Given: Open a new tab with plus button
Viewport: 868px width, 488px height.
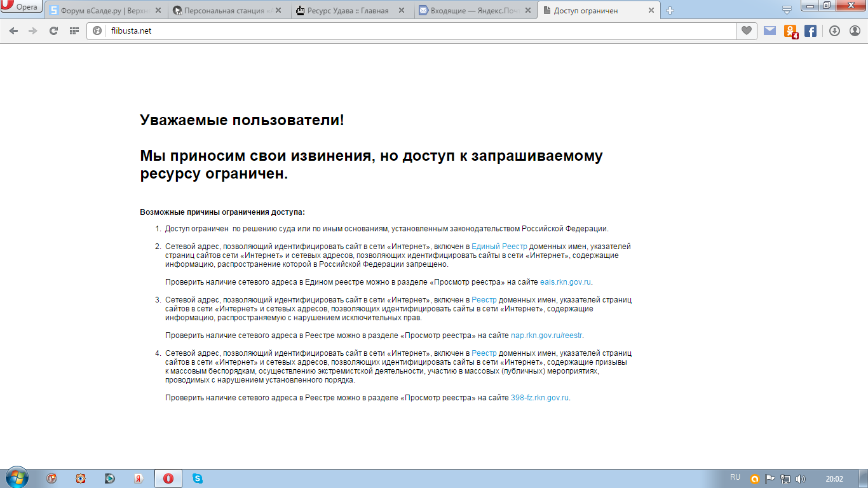Looking at the screenshot, I should (670, 11).
